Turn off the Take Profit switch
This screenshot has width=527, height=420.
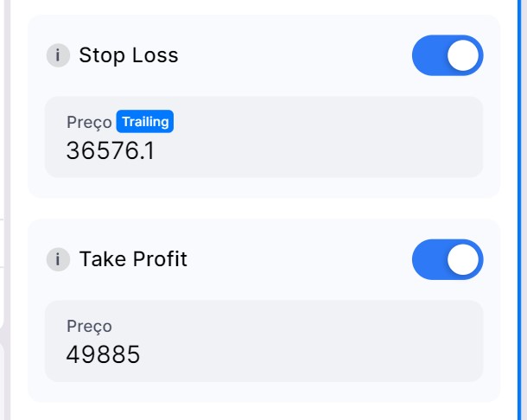tap(448, 259)
